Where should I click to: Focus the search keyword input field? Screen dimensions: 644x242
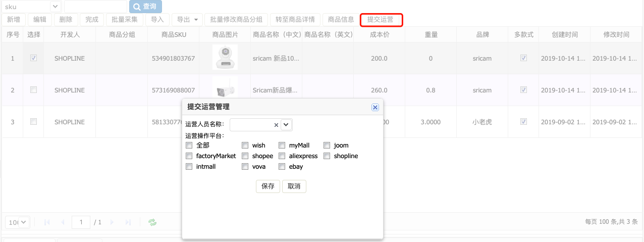coord(95,7)
